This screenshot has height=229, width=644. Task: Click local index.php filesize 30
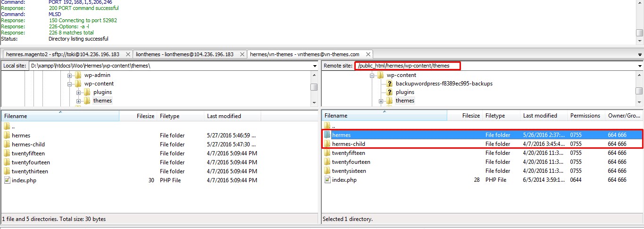click(x=151, y=180)
